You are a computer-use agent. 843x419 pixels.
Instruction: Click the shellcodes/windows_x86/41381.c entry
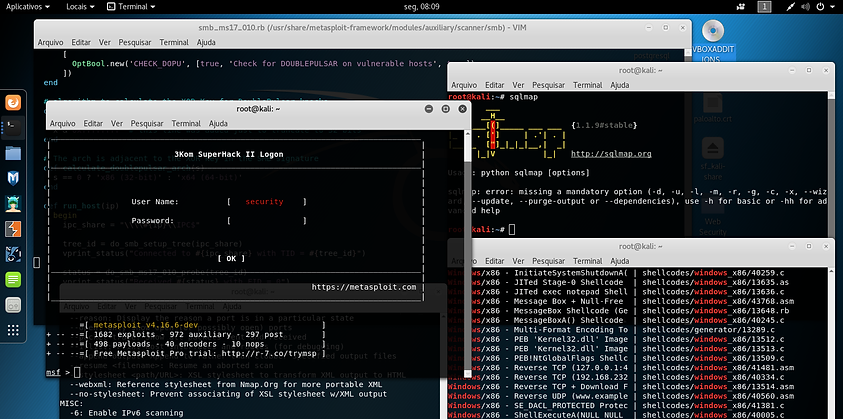pos(713,406)
